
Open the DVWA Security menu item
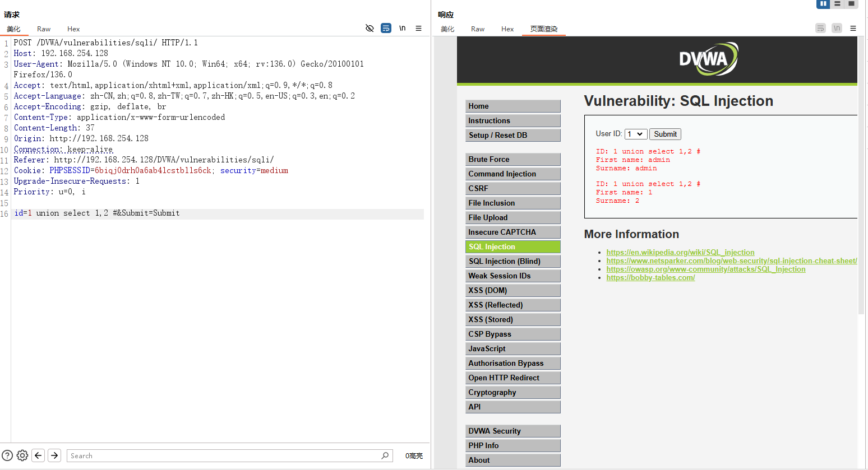tap(513, 431)
